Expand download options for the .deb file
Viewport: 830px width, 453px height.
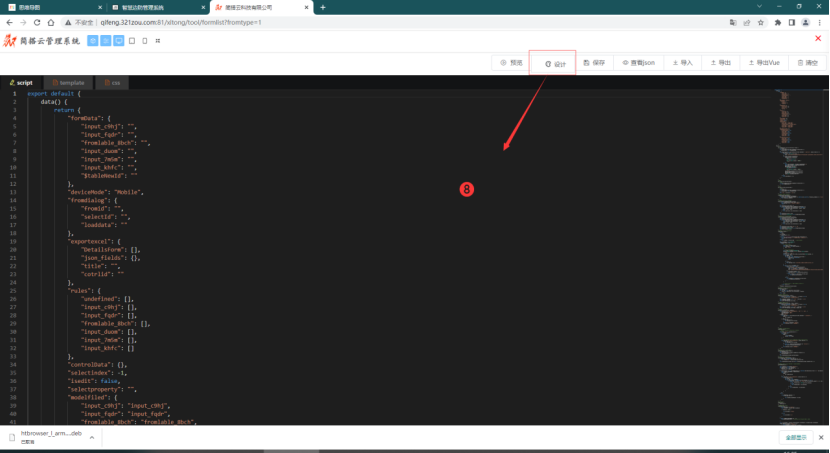pos(90,437)
